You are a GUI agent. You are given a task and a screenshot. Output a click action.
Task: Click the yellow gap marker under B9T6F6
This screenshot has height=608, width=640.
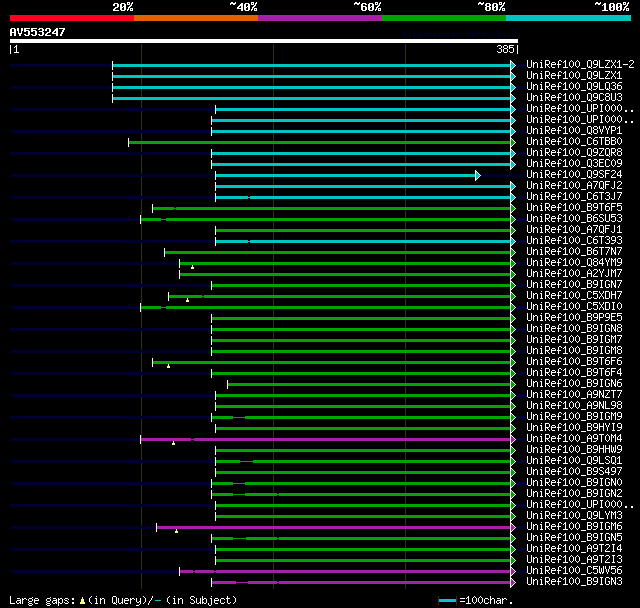coord(168,366)
